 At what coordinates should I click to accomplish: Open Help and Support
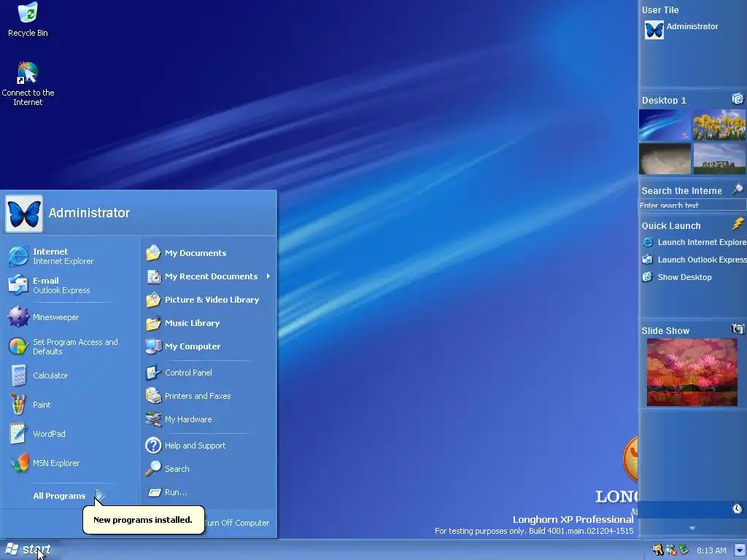186,446
